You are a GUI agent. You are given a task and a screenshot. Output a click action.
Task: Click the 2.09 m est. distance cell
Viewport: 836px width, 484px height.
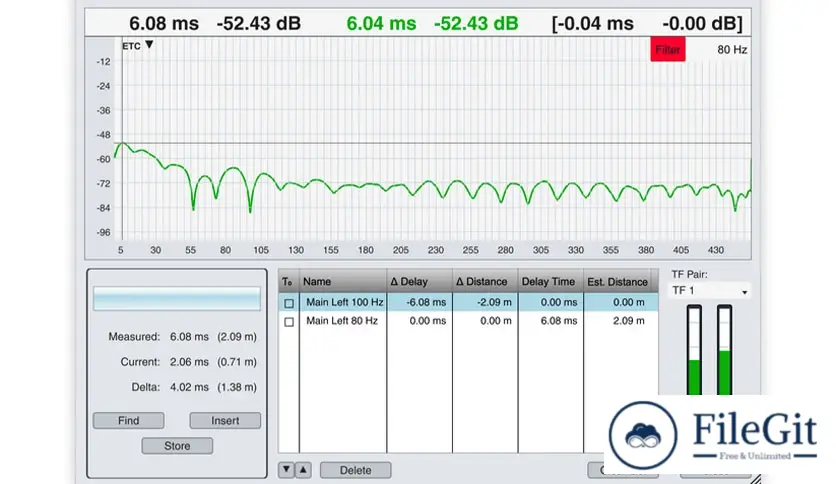pyautogui.click(x=621, y=321)
